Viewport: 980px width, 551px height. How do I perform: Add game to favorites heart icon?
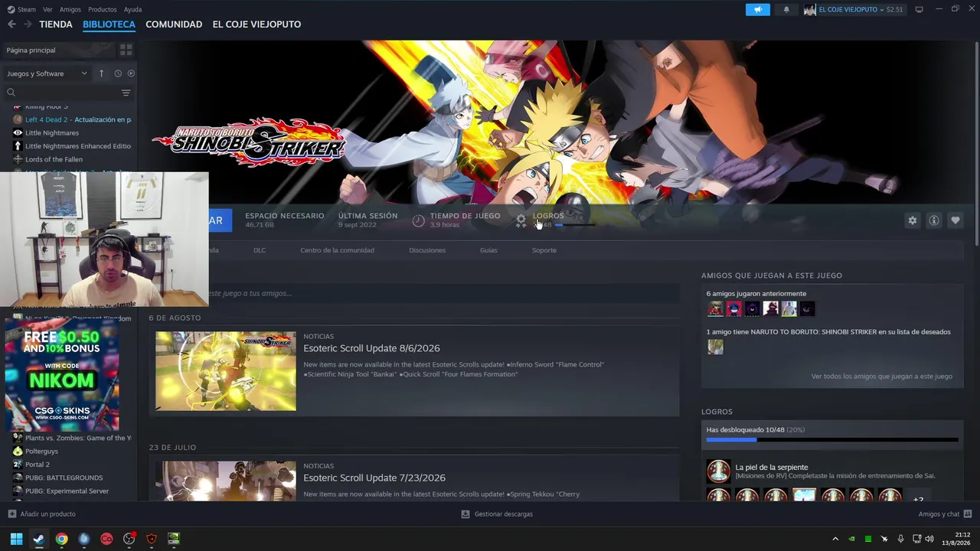pyautogui.click(x=955, y=220)
